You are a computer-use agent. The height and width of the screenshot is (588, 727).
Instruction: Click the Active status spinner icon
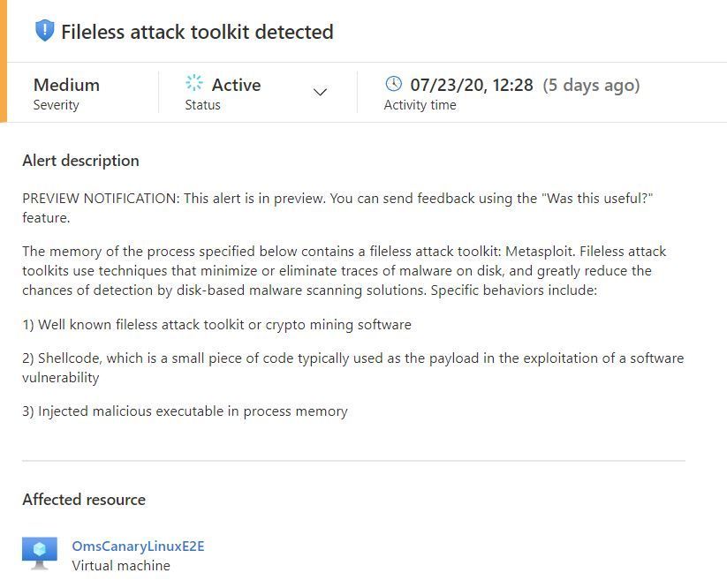tap(194, 82)
